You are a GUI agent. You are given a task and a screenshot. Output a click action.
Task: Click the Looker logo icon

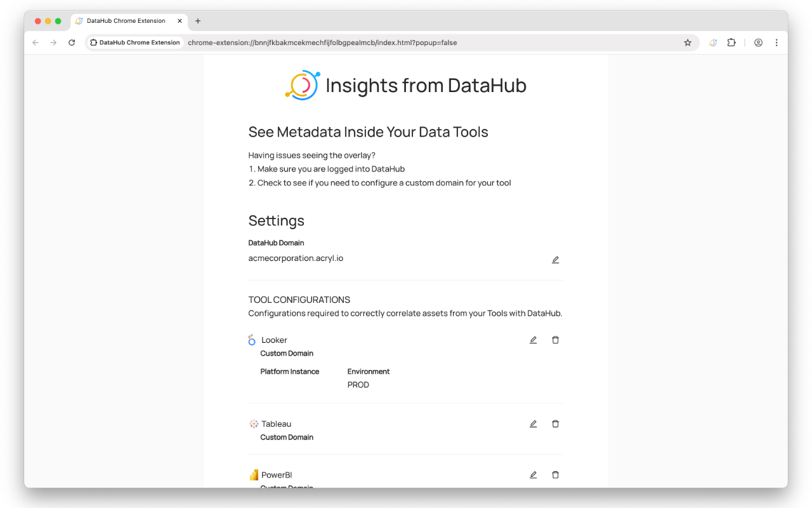[x=252, y=340]
